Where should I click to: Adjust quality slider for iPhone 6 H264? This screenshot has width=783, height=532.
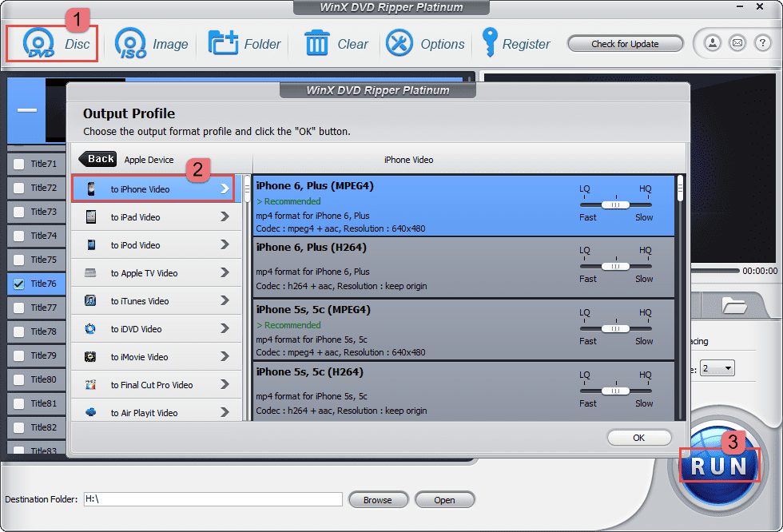pyautogui.click(x=616, y=266)
